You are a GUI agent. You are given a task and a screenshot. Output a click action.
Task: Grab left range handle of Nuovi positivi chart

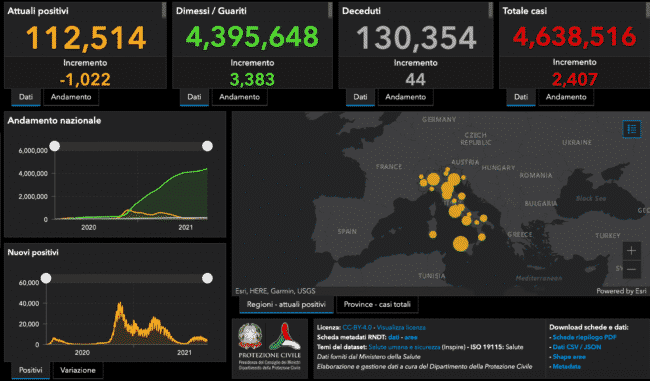46,278
